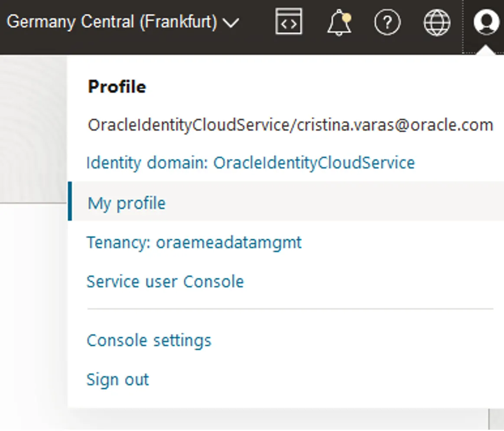Click the yellow notification badge on the bell
The width and height of the screenshot is (504, 431).
[x=346, y=16]
